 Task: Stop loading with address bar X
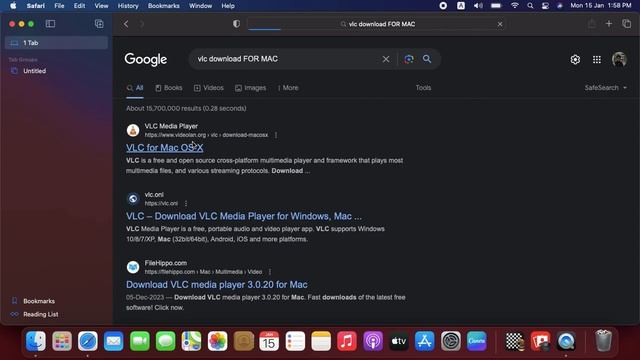pos(500,24)
